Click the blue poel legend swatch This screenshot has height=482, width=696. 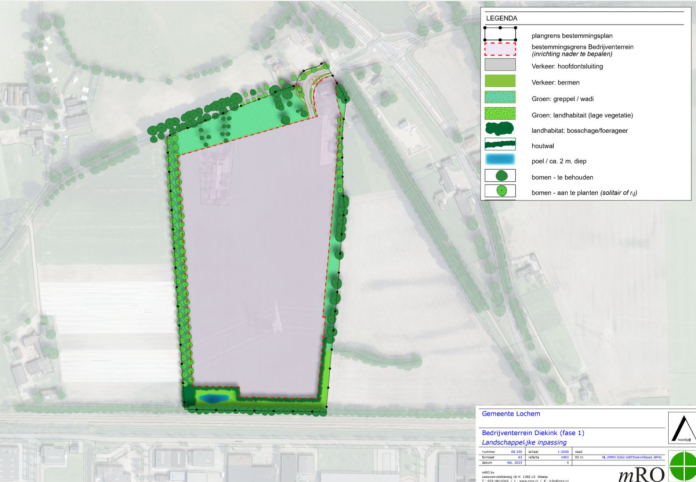coord(500,159)
